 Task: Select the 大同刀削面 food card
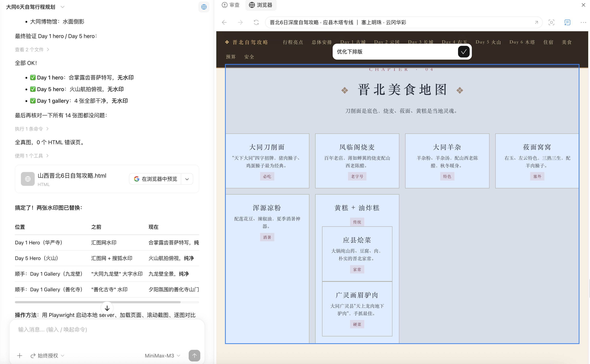(267, 161)
